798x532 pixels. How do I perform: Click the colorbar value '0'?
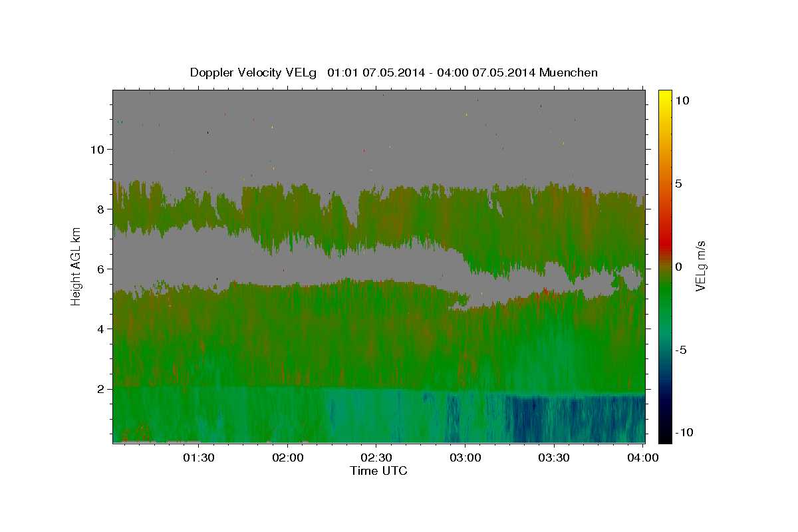click(678, 267)
